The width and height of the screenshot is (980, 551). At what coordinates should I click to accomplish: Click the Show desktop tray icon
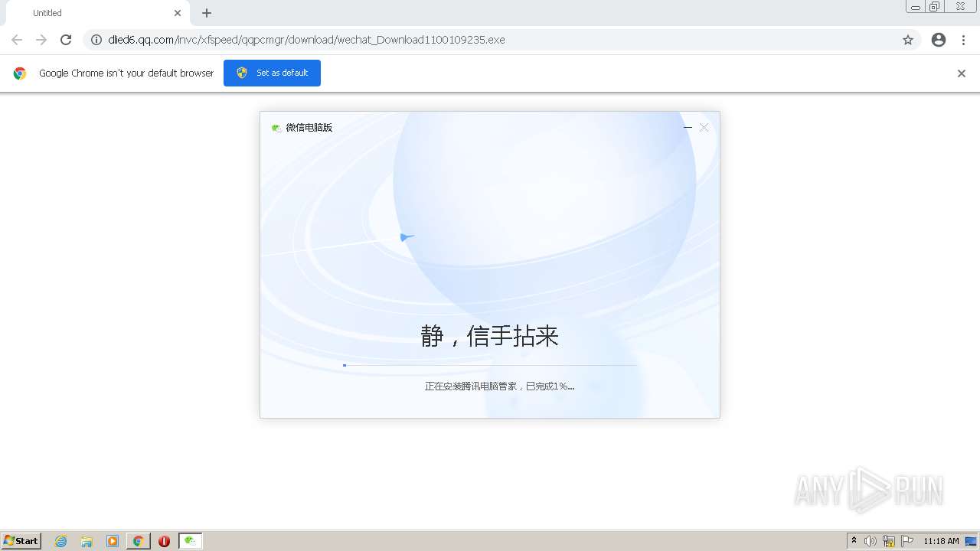(x=971, y=541)
